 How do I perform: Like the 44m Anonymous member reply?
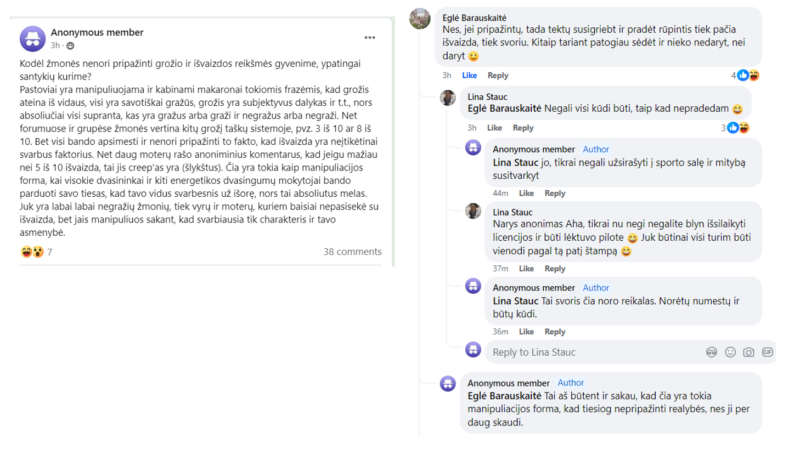pyautogui.click(x=526, y=193)
